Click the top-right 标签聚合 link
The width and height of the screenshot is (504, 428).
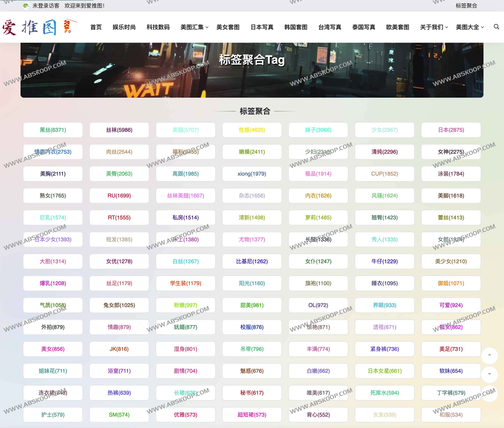tap(466, 6)
